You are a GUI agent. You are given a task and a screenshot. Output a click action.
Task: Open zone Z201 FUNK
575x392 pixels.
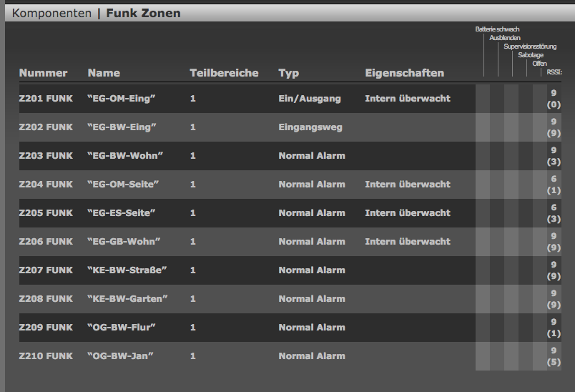click(x=46, y=99)
